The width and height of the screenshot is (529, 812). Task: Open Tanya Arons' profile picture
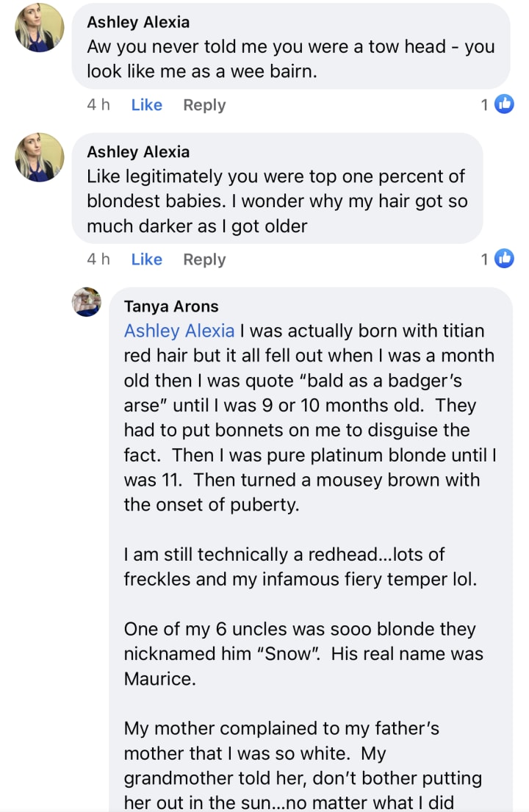[87, 302]
